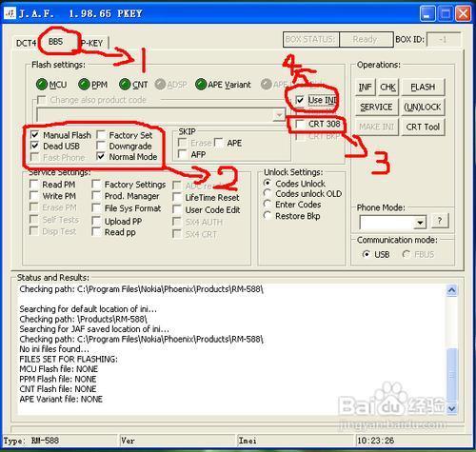Check the LifeTime Reset checkbox

pyautogui.click(x=177, y=197)
